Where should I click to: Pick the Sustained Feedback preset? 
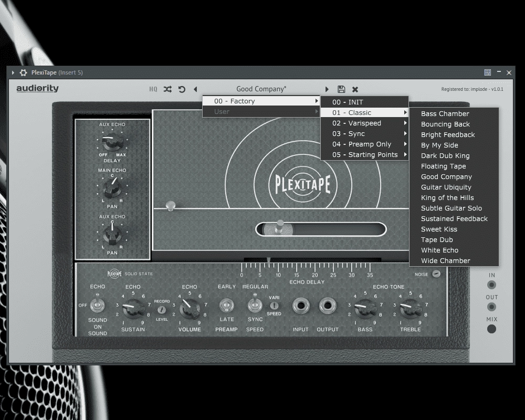[454, 219]
